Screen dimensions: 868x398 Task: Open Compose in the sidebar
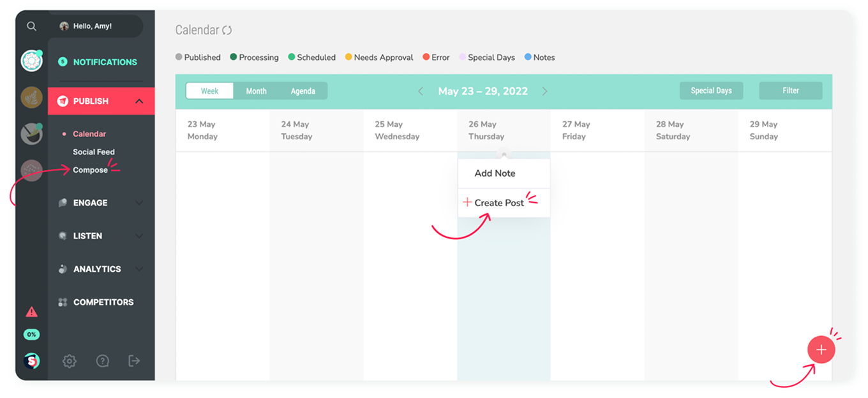point(90,170)
